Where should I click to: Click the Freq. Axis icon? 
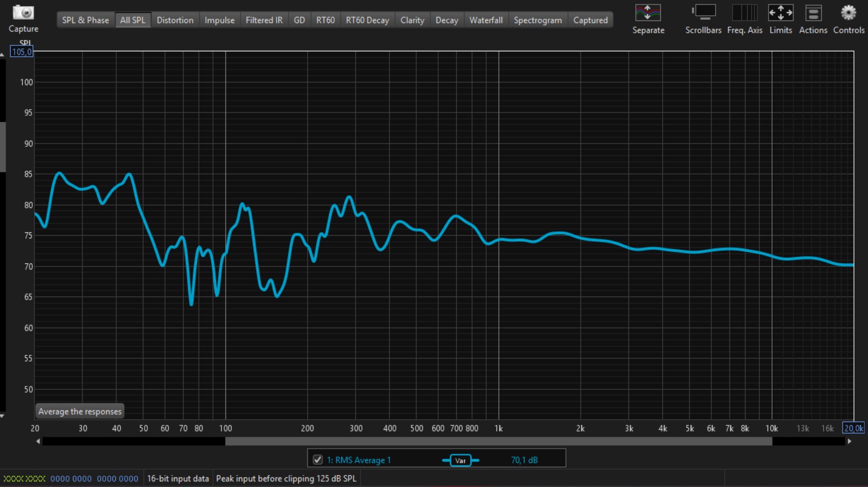[x=744, y=13]
